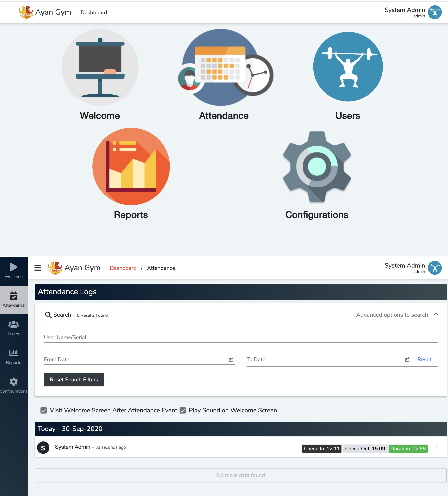Screen dimensions: 448x496
Task: Select Configurations gear icon in sidebar
Action: click(14, 382)
